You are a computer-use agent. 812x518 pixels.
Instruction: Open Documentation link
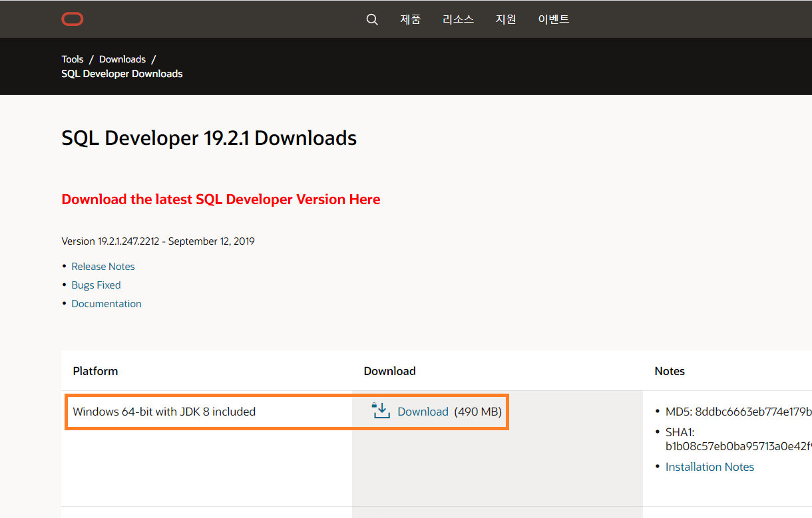106,303
